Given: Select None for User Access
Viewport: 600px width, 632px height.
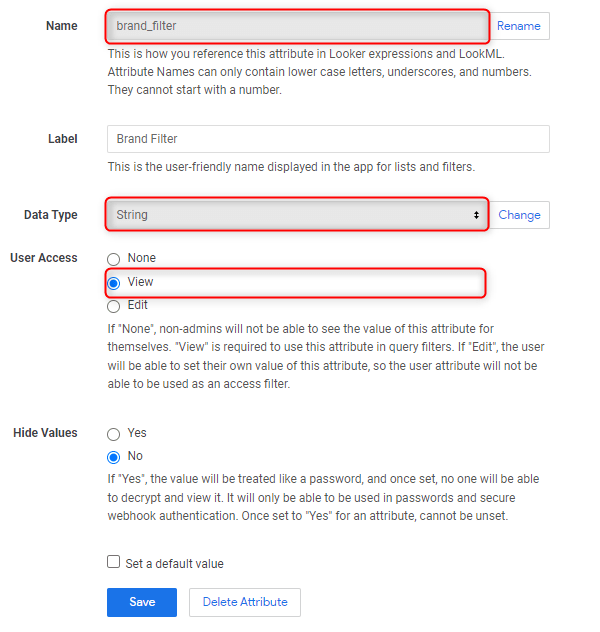Looking at the screenshot, I should [114, 259].
